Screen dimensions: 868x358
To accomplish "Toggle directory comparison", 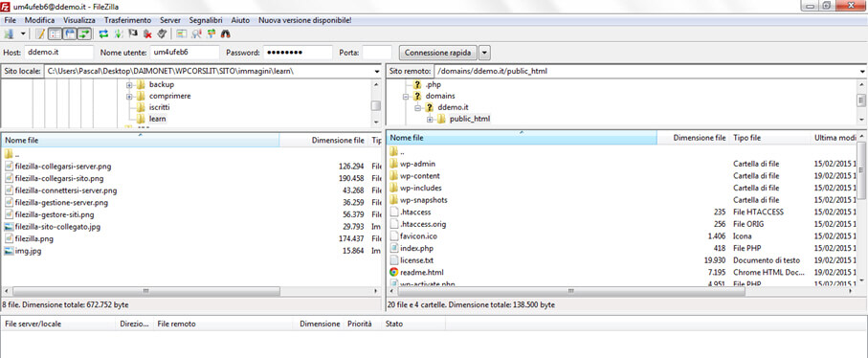I will (x=196, y=34).
